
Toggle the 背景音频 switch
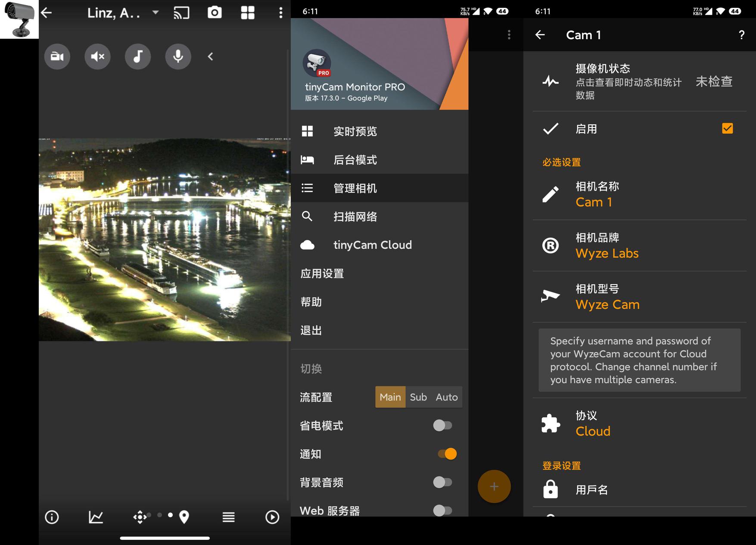point(442,482)
